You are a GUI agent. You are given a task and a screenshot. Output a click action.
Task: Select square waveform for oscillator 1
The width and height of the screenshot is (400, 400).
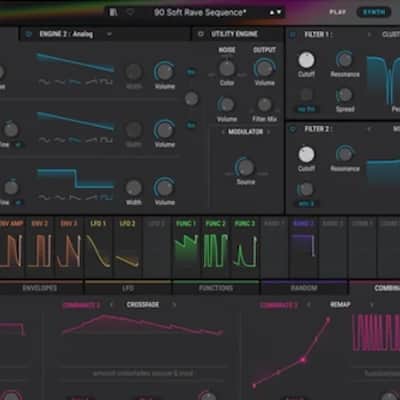106,82
